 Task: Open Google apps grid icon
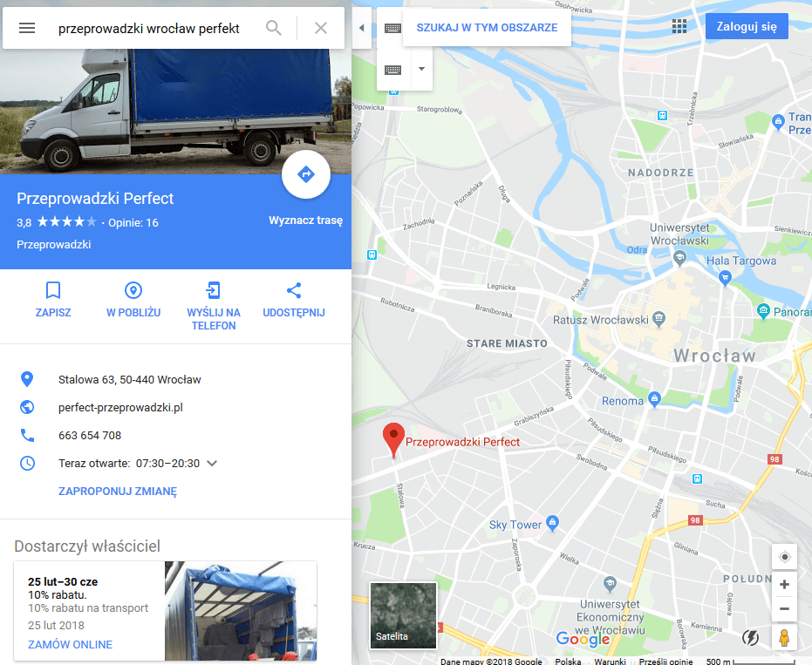coord(679,26)
